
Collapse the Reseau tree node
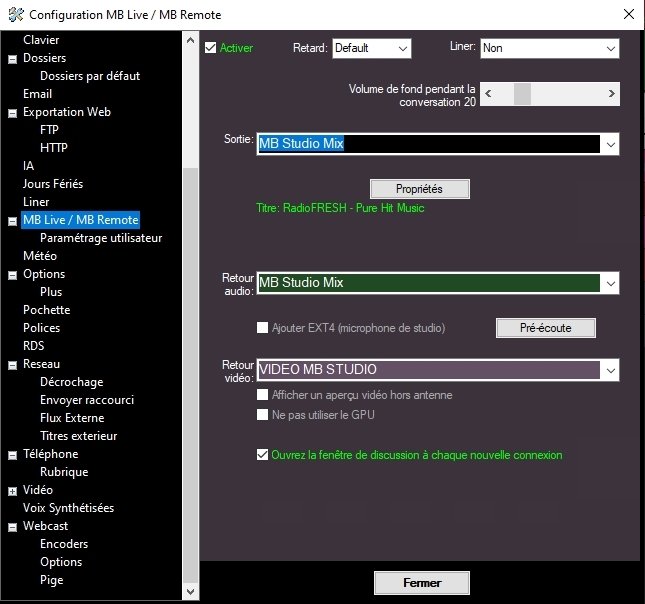tap(12, 365)
